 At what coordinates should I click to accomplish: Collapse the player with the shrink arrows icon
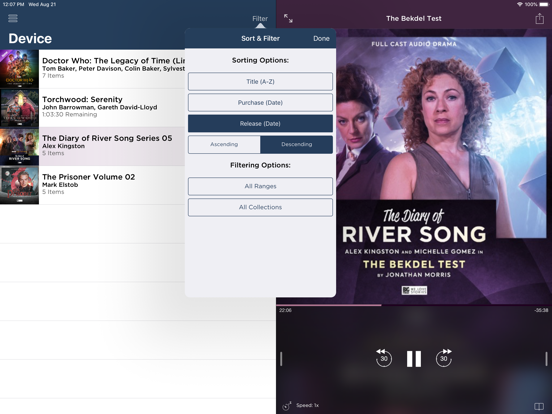click(288, 18)
